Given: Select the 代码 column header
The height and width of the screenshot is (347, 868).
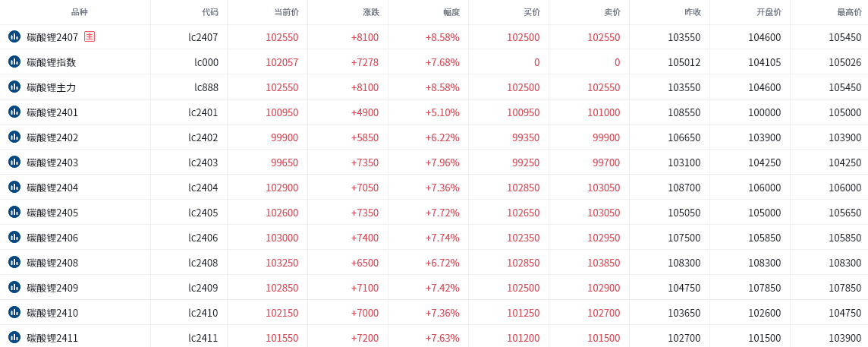Looking at the screenshot, I should pos(210,12).
